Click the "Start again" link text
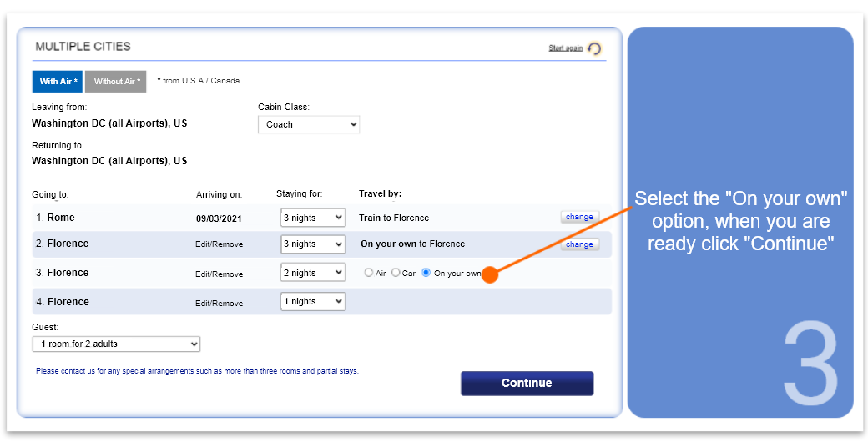 565,48
